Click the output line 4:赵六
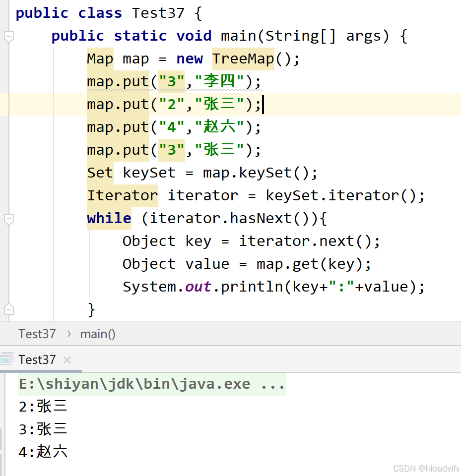This screenshot has width=461, height=476. click(x=42, y=452)
